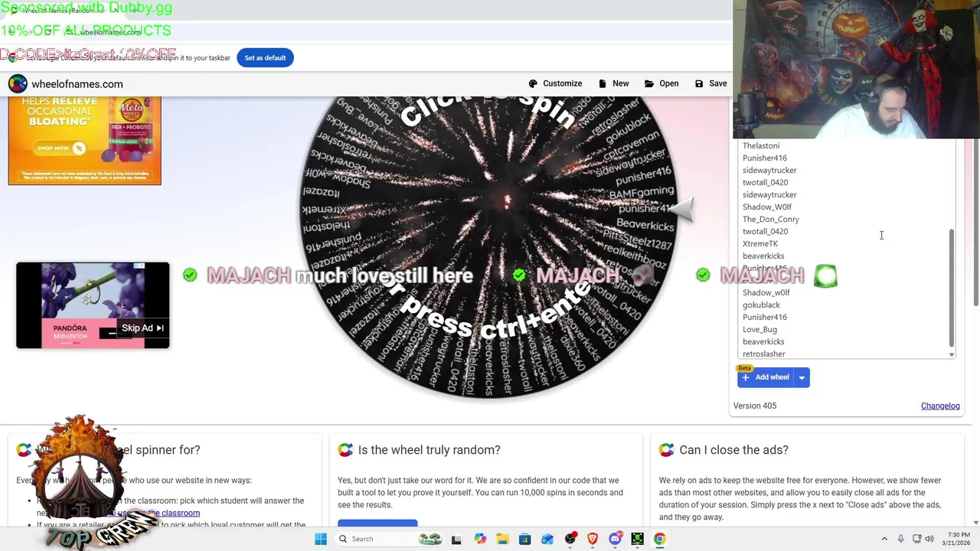Viewport: 980px width, 551px height.
Task: Save the current wheel
Action: click(710, 83)
